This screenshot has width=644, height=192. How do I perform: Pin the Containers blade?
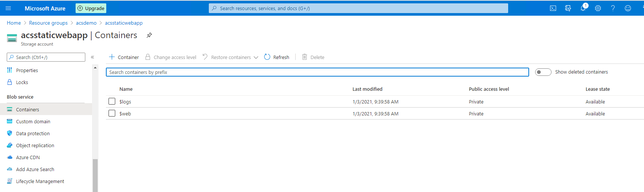pyautogui.click(x=149, y=35)
